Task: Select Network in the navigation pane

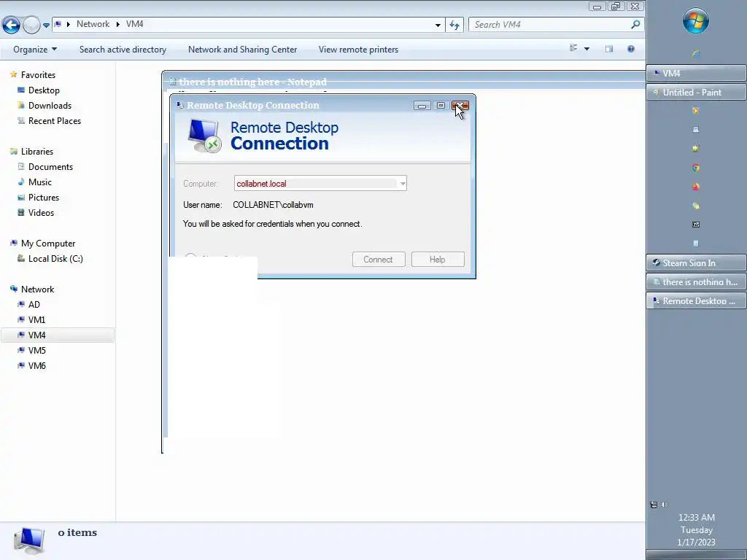Action: coord(38,289)
